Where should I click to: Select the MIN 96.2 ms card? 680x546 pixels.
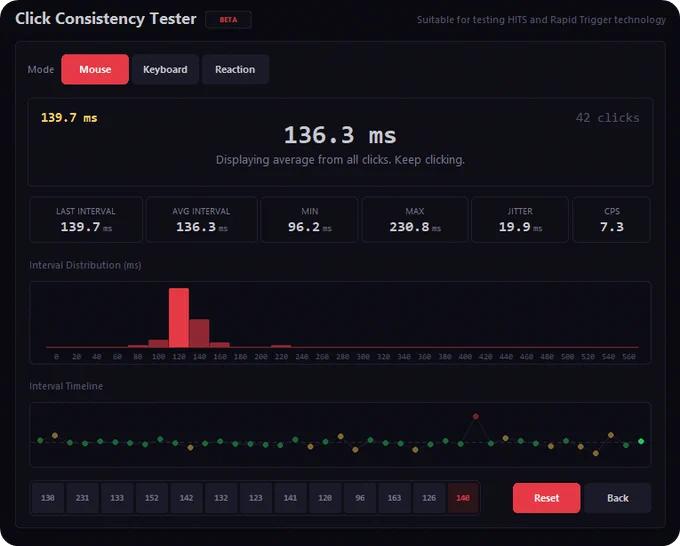click(x=309, y=219)
